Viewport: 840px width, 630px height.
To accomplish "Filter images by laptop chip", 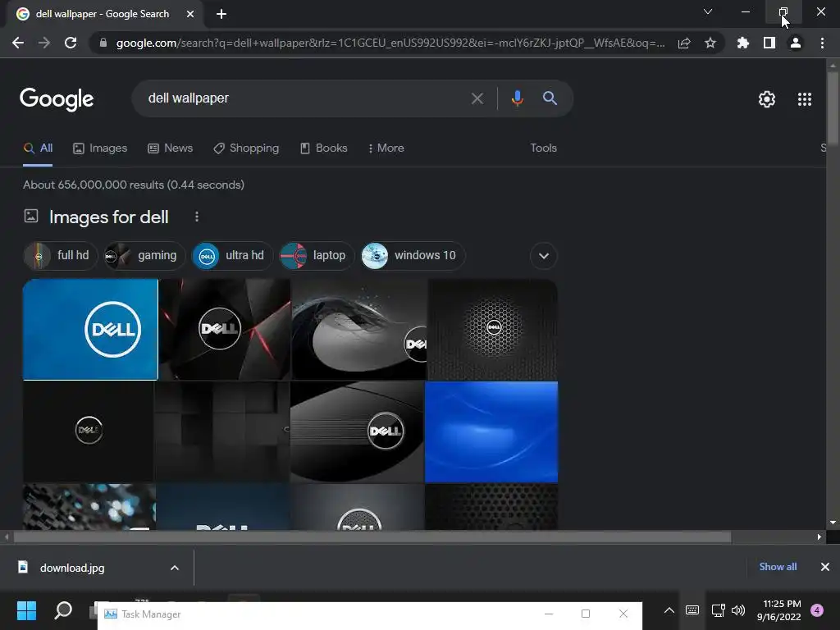I will click(x=316, y=256).
